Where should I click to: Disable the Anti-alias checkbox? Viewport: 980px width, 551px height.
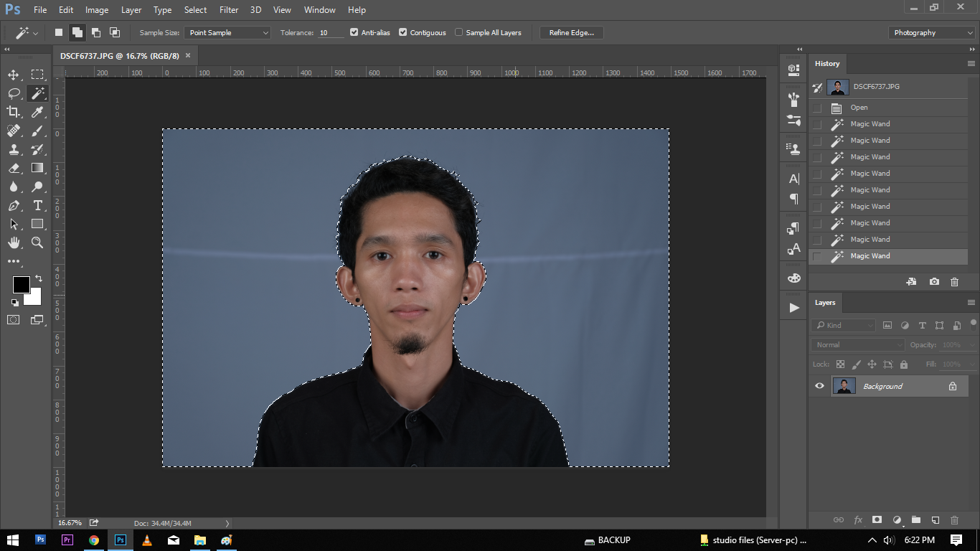(x=354, y=32)
